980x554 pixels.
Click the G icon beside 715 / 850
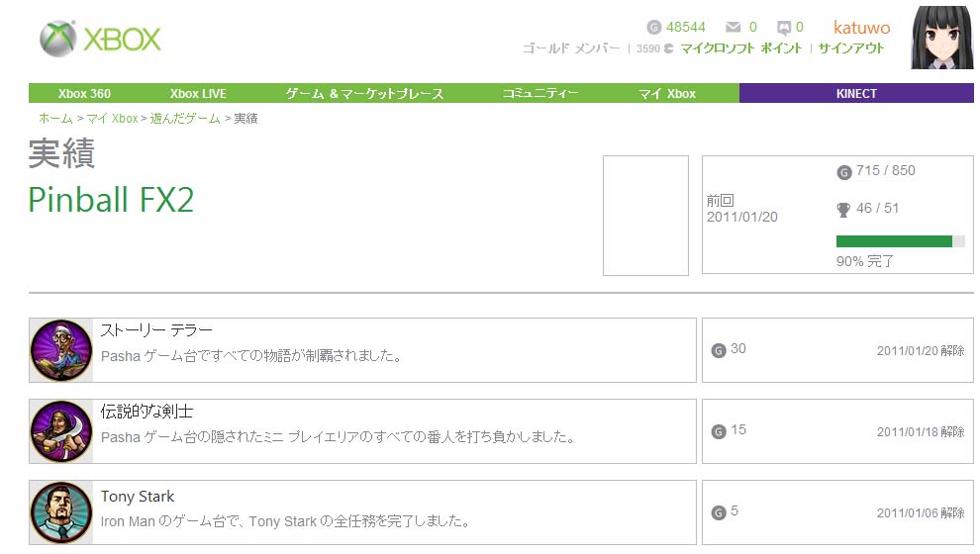click(843, 172)
